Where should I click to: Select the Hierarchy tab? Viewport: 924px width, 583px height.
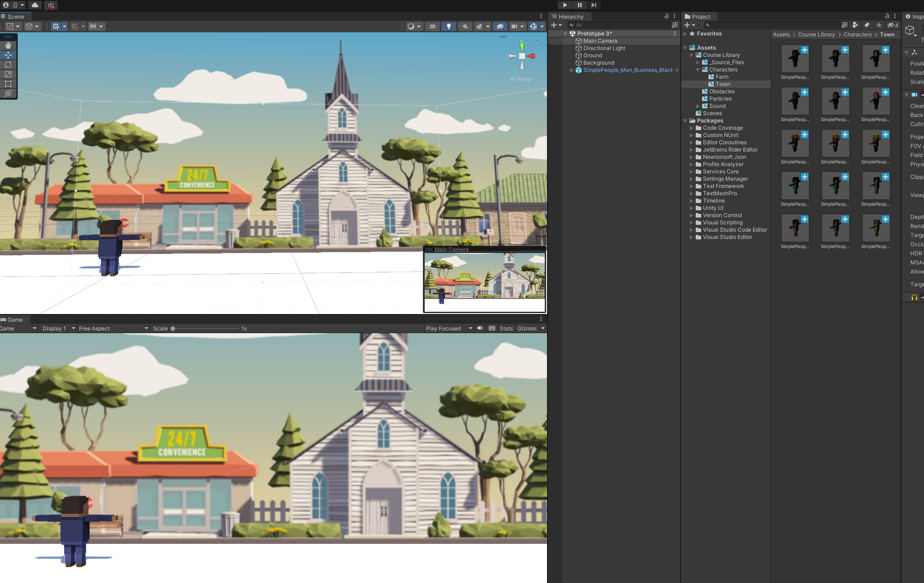coord(570,17)
